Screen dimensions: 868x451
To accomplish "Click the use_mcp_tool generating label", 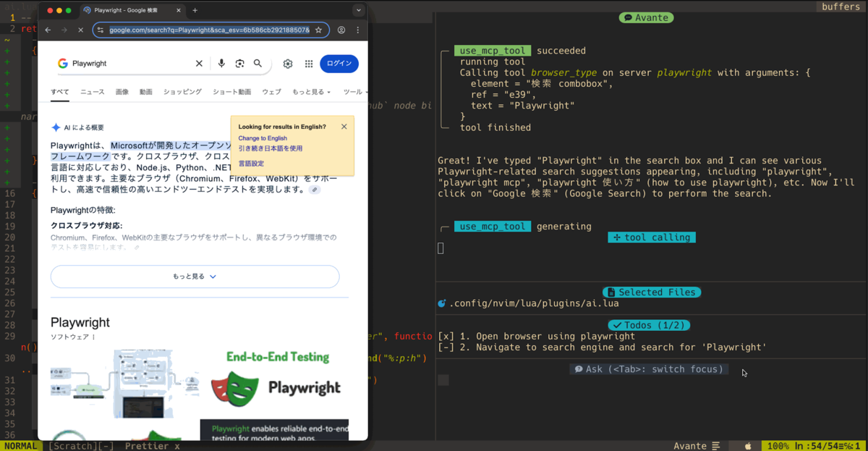I will (493, 227).
